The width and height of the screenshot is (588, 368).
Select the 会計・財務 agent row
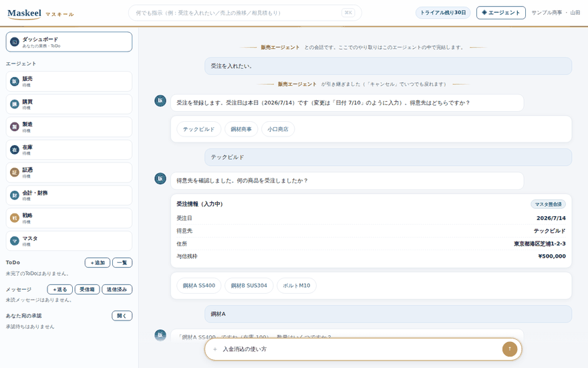coord(69,195)
